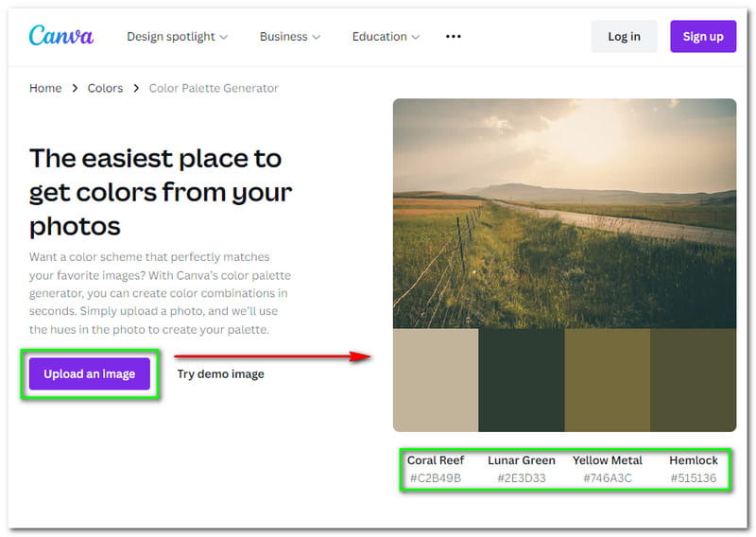Select the Lunar Green dark swatch
Viewport: 756px width, 537px height.
(522, 380)
